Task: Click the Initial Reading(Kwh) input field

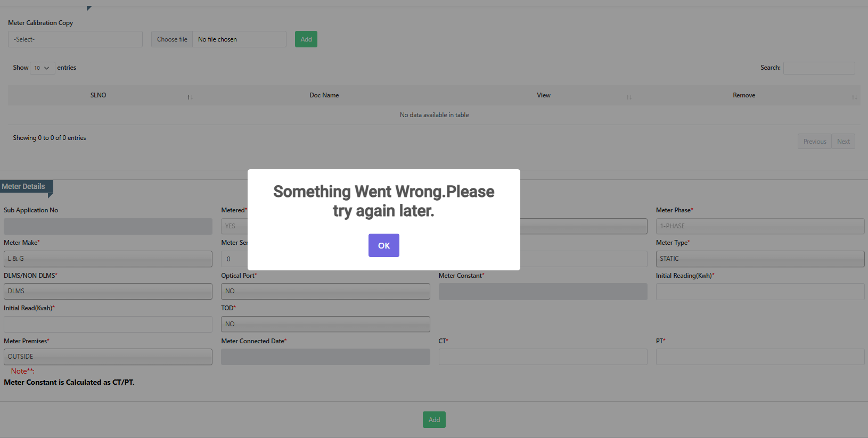Action: [x=760, y=292]
